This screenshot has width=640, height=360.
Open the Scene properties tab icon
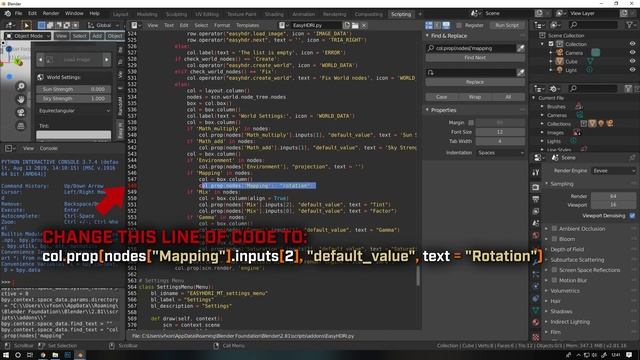(x=536, y=223)
